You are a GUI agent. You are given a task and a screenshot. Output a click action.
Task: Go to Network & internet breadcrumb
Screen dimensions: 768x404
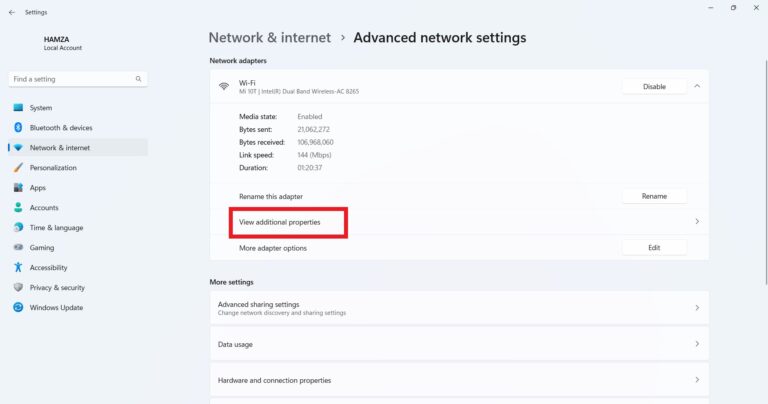[269, 38]
